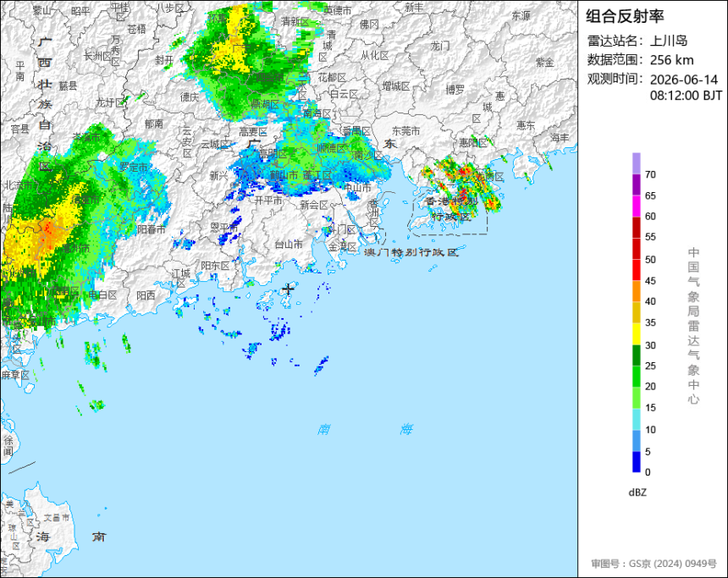
Task: Select the 30–35 dBZ yellow legend swatch
Action: tap(636, 334)
